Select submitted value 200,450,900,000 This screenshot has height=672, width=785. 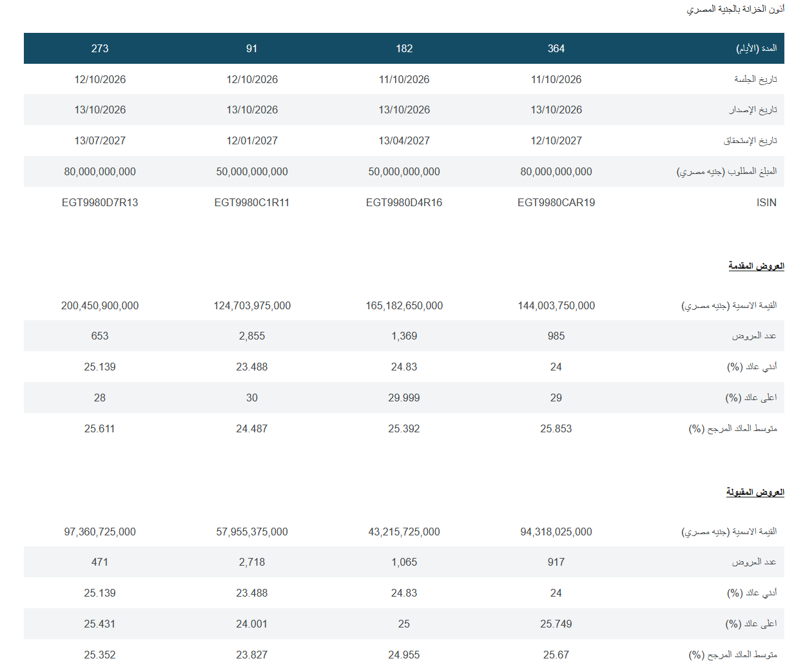point(100,305)
